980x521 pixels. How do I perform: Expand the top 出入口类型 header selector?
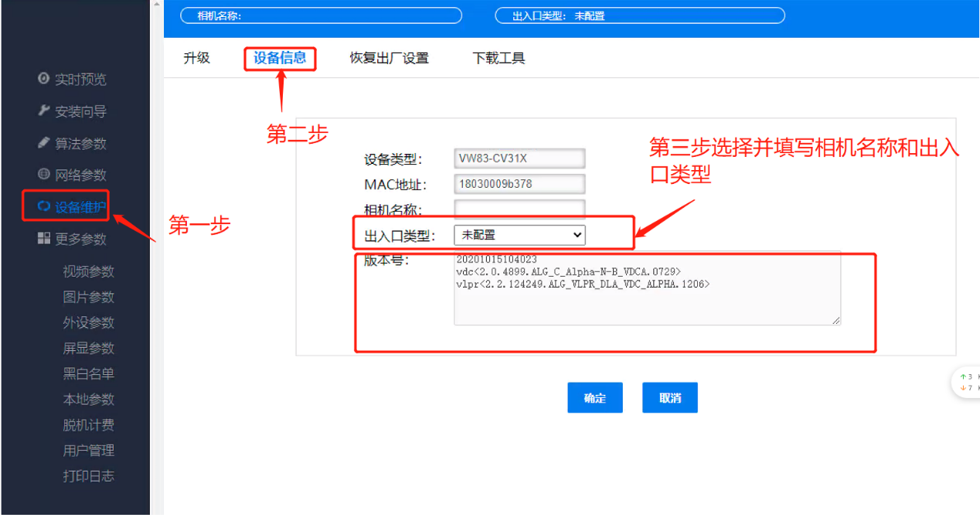[640, 15]
